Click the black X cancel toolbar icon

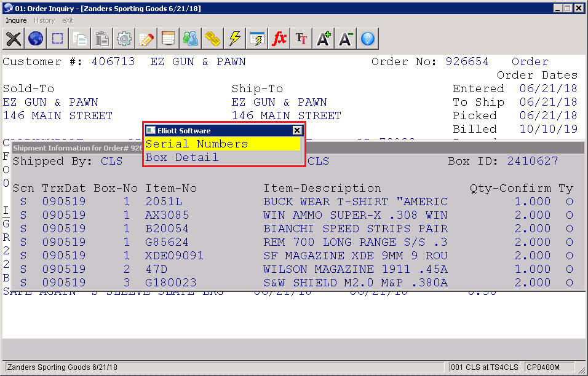(x=14, y=39)
